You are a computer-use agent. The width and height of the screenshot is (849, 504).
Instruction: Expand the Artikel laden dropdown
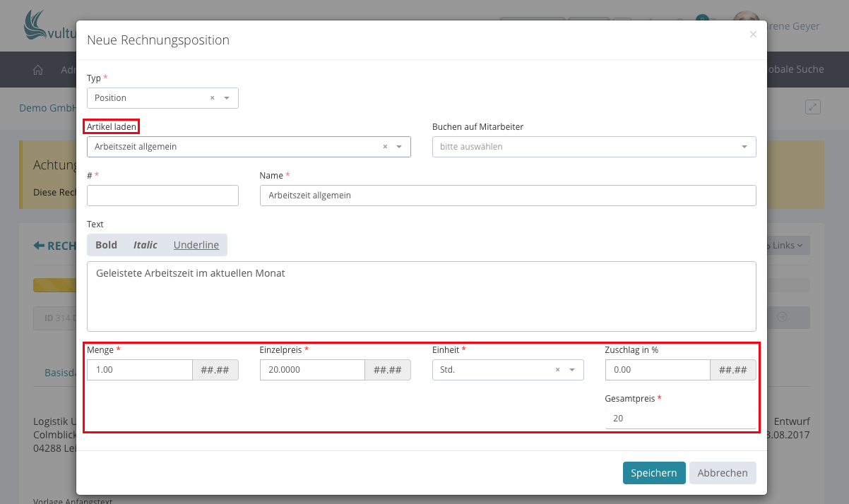point(399,147)
